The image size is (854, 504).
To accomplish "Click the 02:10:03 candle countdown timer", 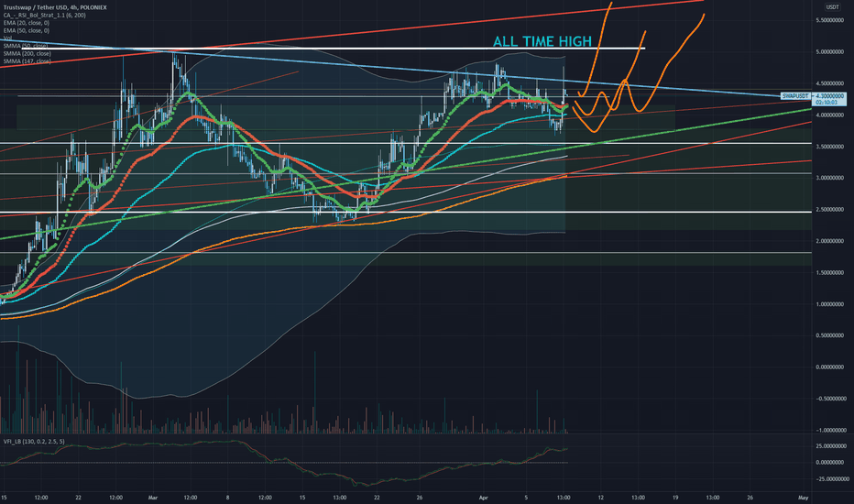I will (827, 102).
